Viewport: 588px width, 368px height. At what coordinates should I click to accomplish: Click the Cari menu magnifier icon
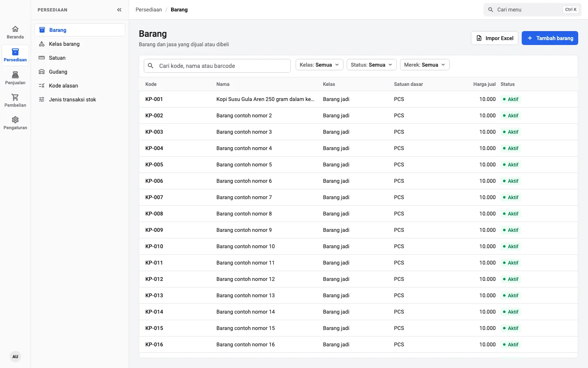491,10
